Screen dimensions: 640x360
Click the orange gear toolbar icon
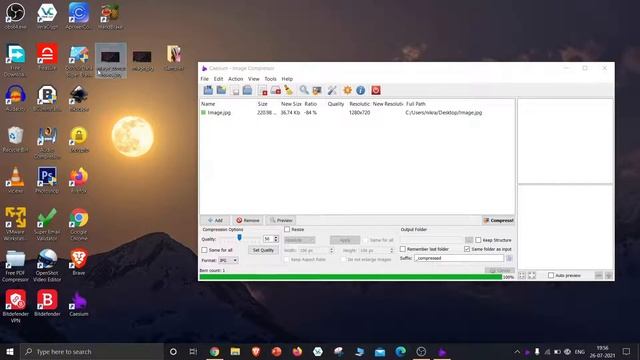coord(347,90)
